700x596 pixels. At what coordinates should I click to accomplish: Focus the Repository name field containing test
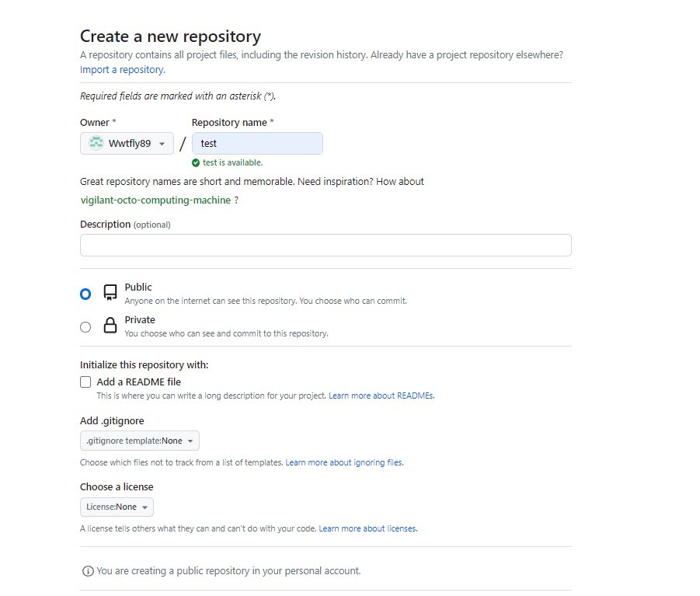click(257, 143)
